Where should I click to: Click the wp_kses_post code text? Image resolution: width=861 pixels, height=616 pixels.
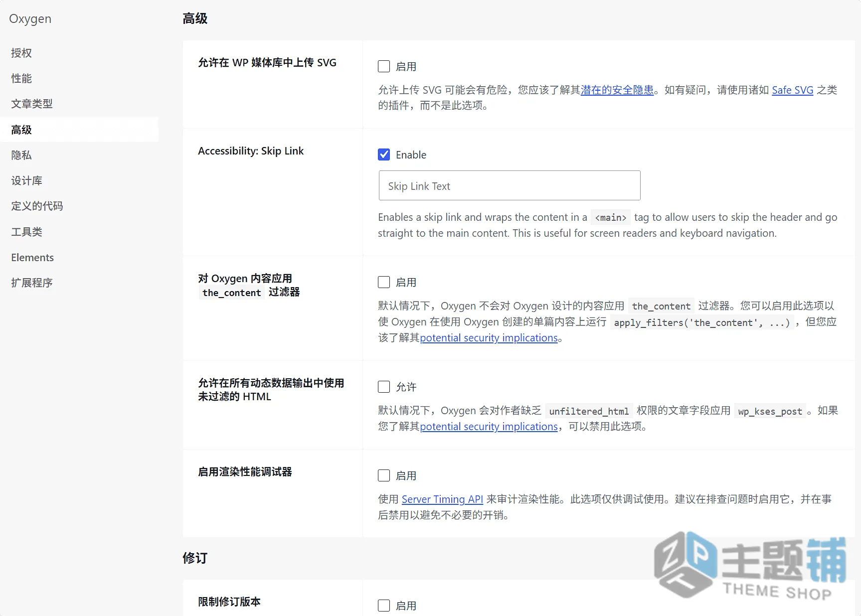770,411
